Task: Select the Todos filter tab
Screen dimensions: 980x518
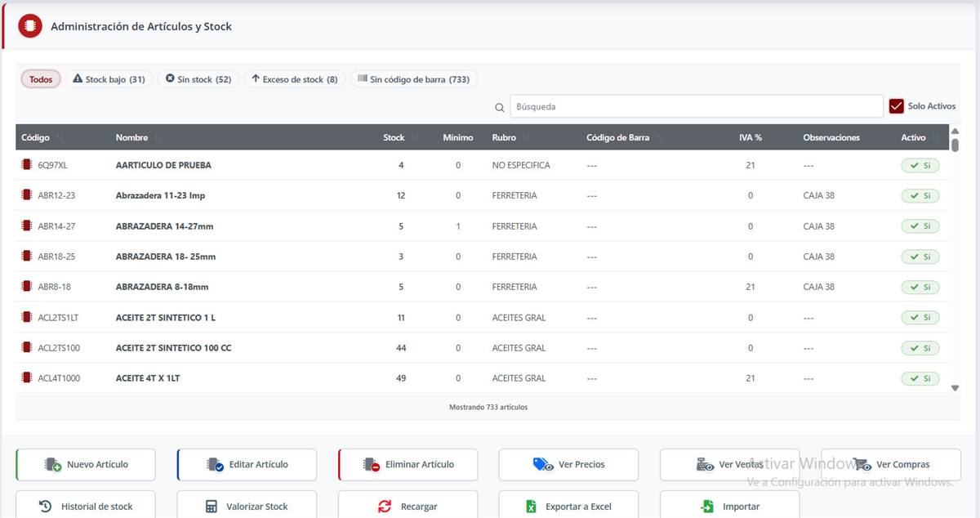Action: click(x=41, y=79)
